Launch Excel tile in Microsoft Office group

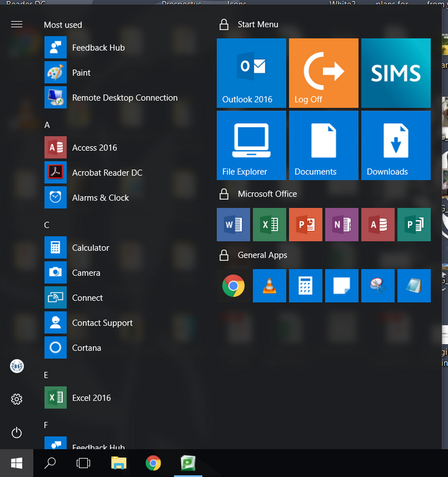point(269,225)
